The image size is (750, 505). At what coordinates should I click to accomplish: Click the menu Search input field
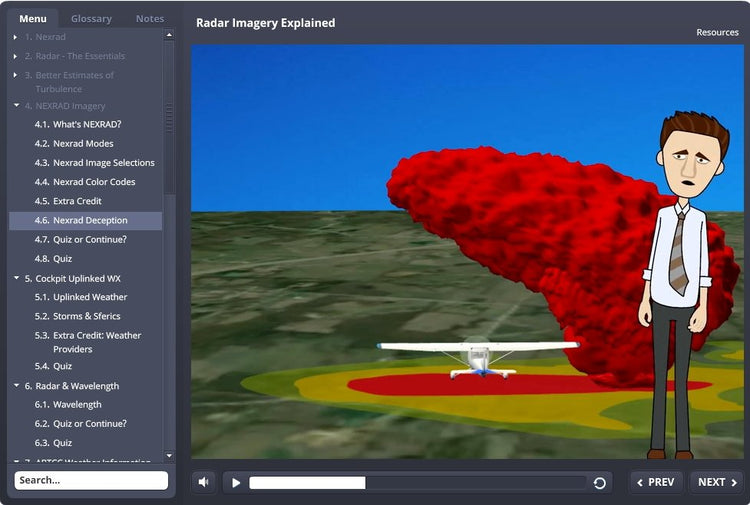tap(91, 480)
